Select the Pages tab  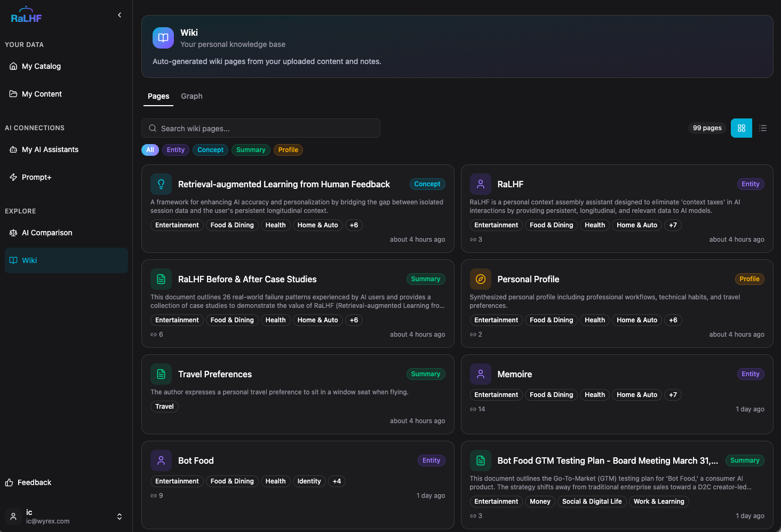click(x=158, y=96)
